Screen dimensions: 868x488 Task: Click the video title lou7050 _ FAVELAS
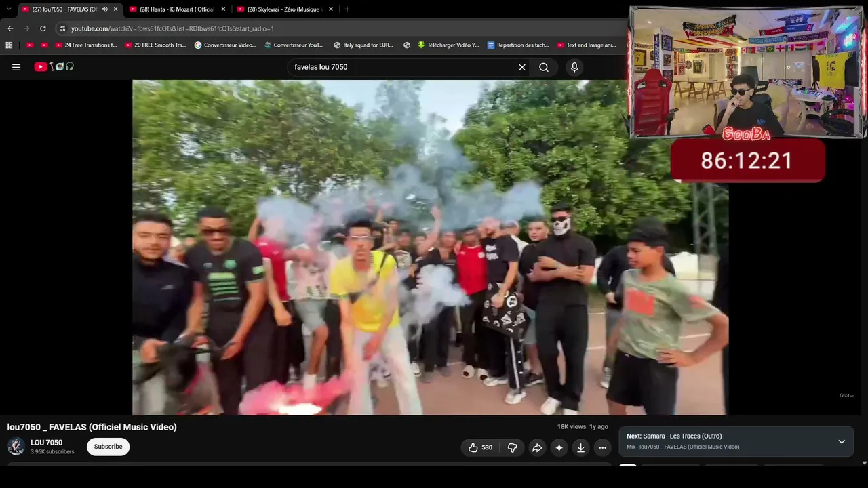pyautogui.click(x=92, y=427)
